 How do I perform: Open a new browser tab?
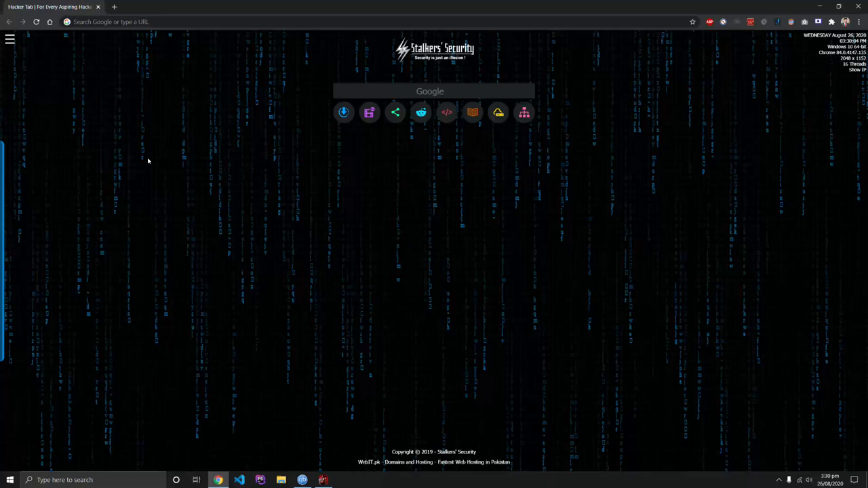click(114, 7)
